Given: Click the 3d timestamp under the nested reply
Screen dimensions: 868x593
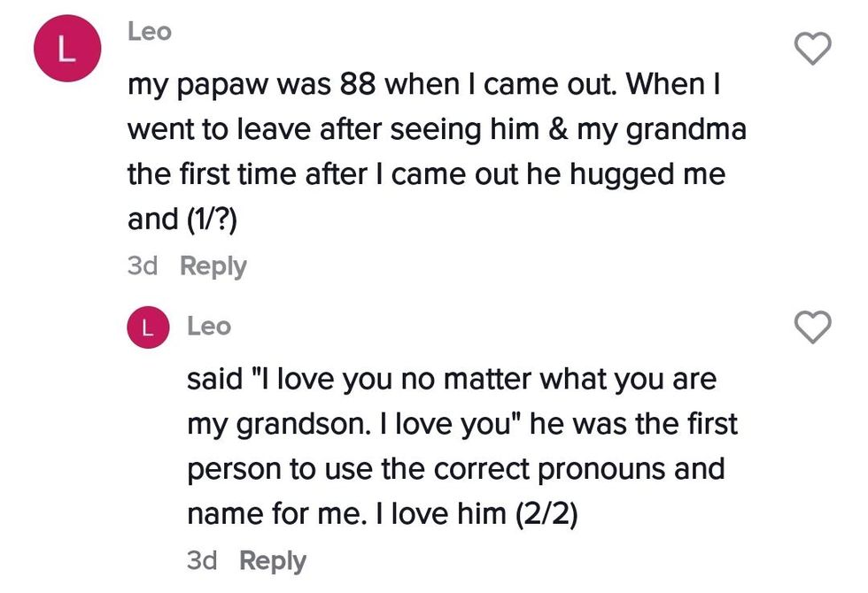Looking at the screenshot, I should (x=202, y=561).
